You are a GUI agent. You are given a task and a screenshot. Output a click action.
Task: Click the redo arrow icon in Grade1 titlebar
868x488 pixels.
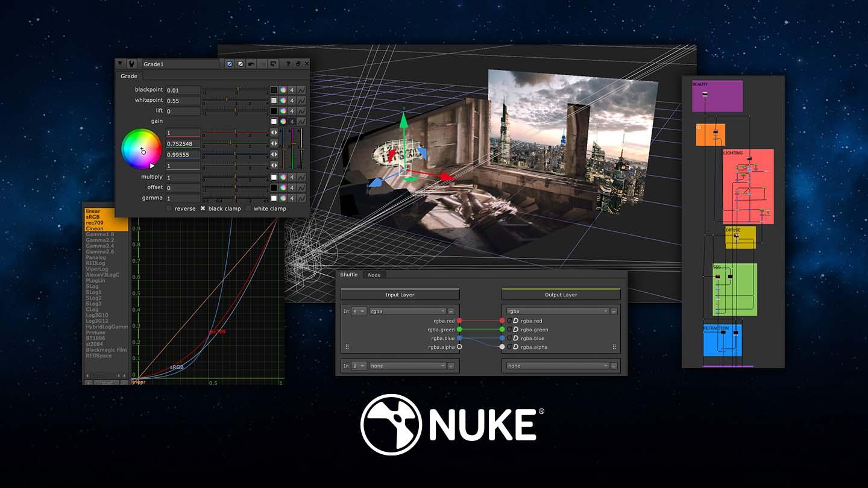(x=273, y=64)
